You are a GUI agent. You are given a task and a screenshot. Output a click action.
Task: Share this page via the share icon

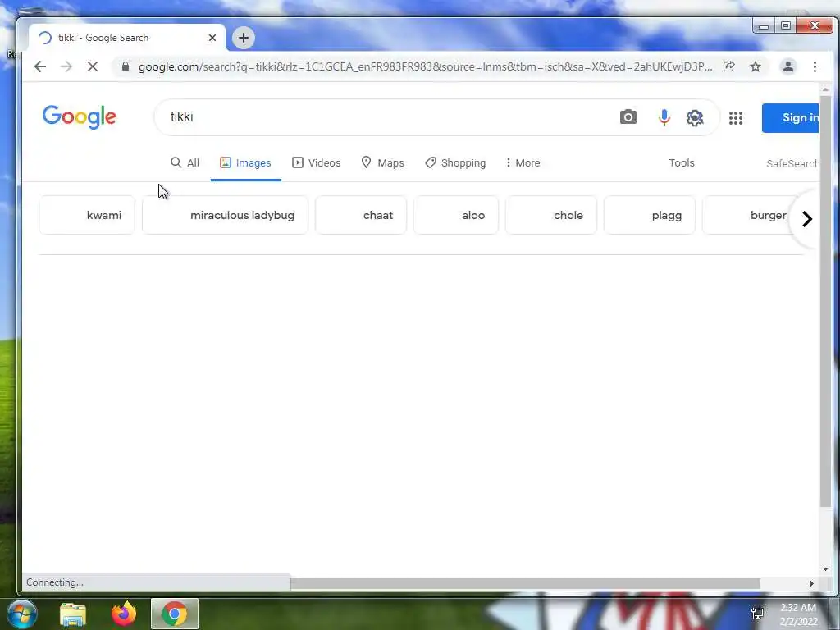pyautogui.click(x=728, y=66)
